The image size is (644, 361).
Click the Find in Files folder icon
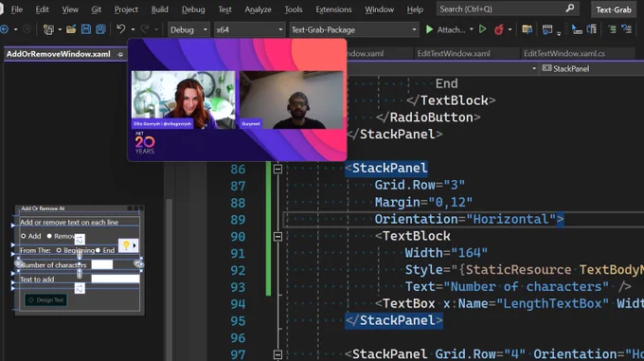coord(527,29)
